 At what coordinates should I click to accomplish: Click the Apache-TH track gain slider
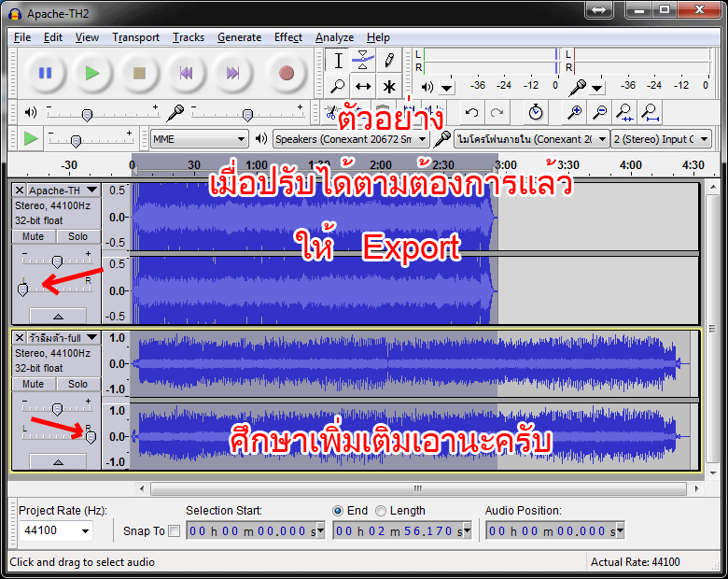[x=57, y=262]
